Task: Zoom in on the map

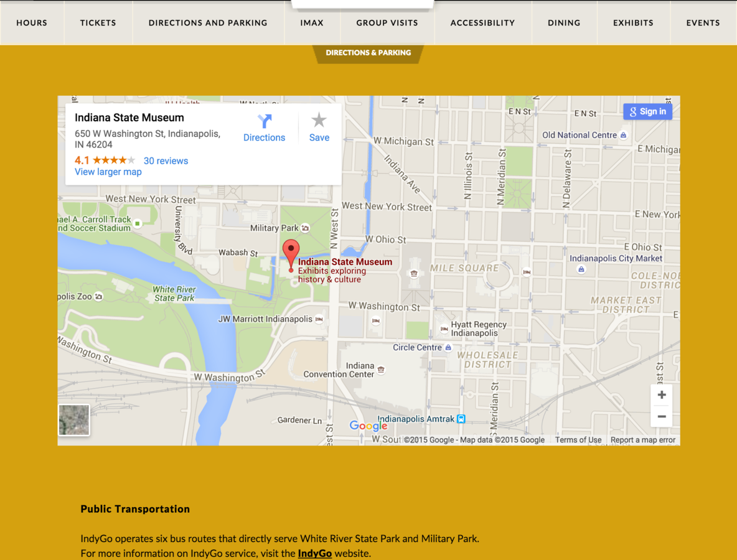Action: point(661,394)
